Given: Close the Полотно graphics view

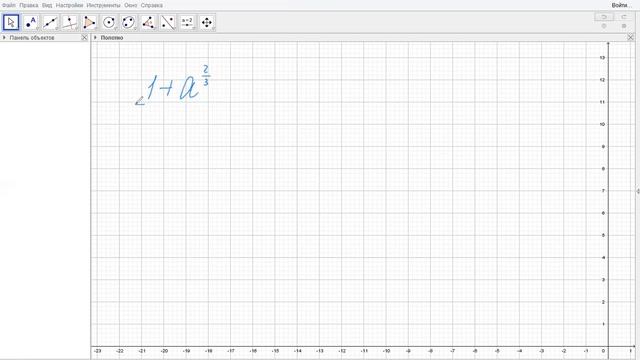Looking at the screenshot, I should [631, 38].
